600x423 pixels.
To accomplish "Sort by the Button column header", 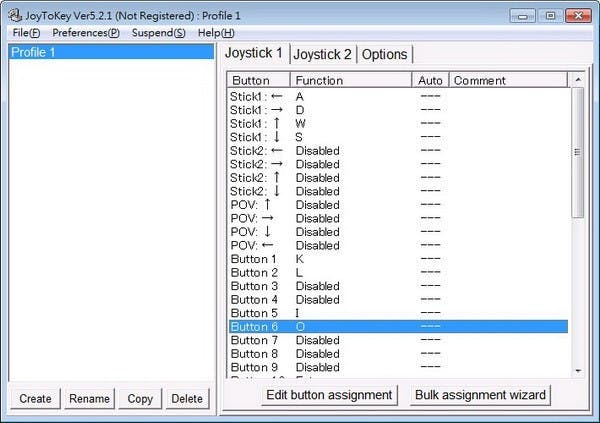I will [259, 80].
